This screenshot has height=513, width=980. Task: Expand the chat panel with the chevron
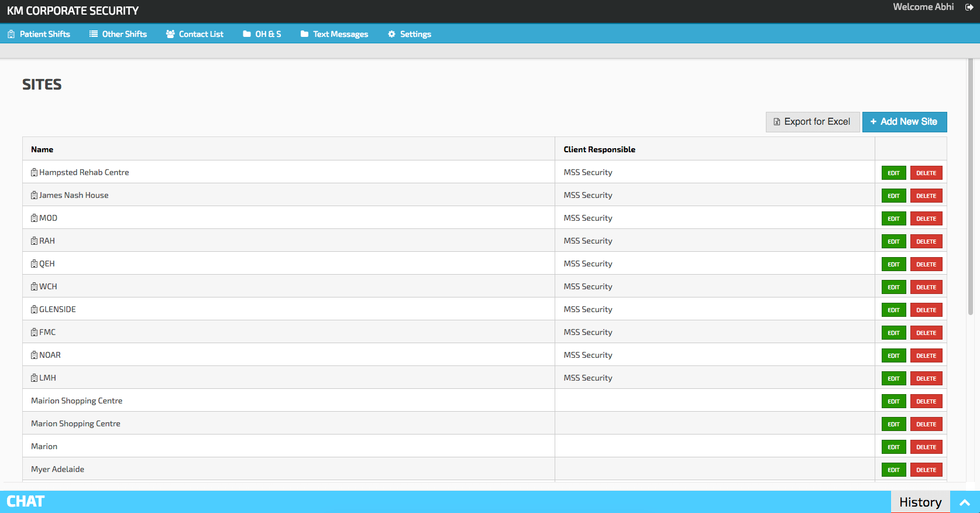point(965,502)
